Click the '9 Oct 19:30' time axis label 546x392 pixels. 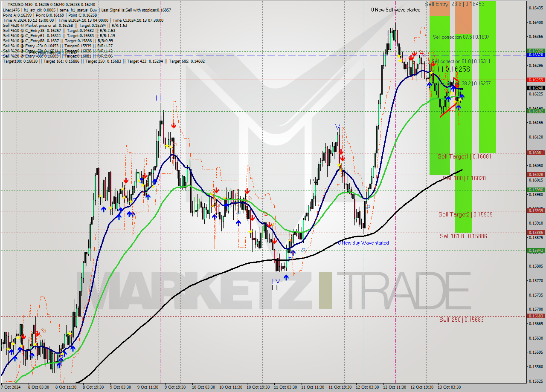174,387
